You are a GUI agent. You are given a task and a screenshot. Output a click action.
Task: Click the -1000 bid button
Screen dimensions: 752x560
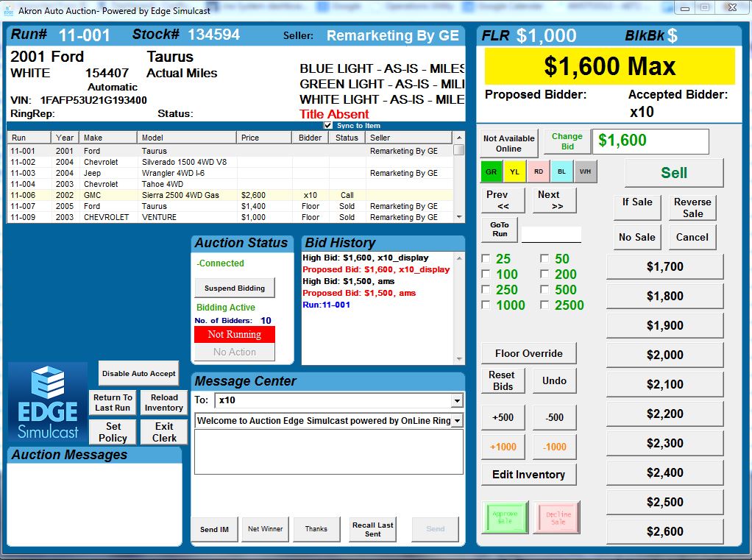[x=554, y=447]
